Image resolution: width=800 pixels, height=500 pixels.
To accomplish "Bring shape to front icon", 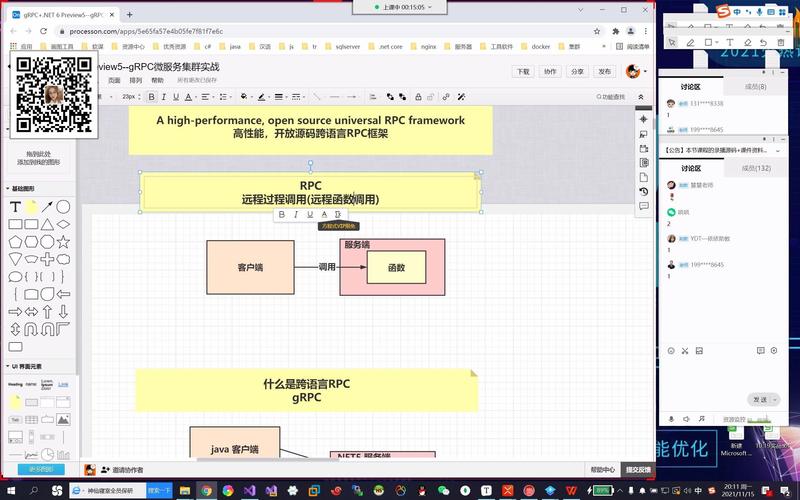I will pyautogui.click(x=390, y=97).
